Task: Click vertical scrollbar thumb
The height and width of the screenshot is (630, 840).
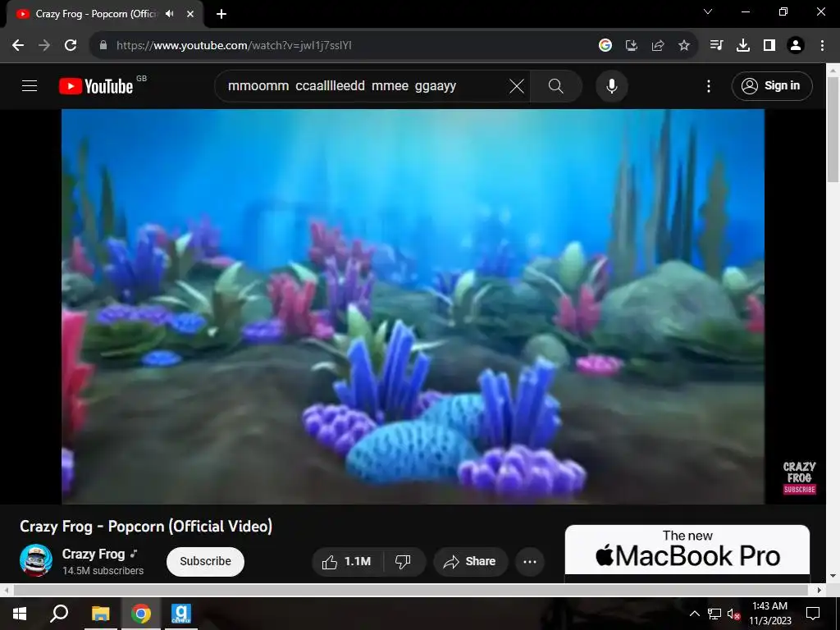Action: pos(833,130)
